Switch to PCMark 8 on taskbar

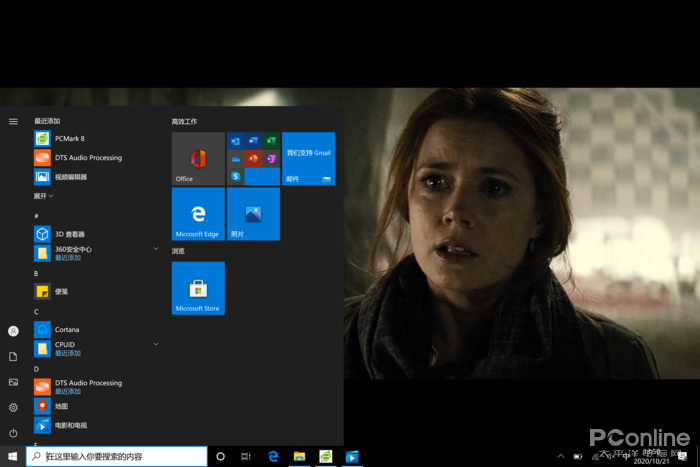pyautogui.click(x=325, y=456)
